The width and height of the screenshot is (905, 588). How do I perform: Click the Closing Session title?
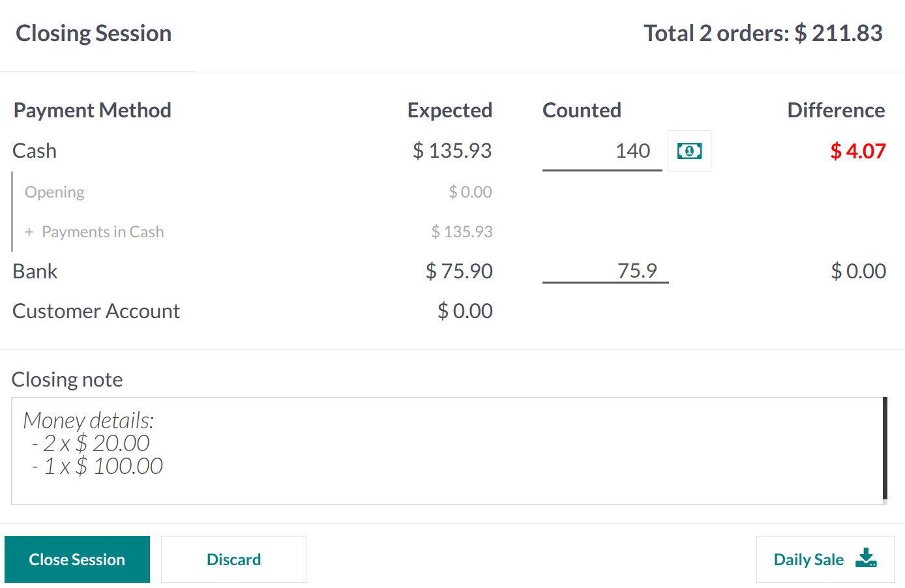coord(94,33)
